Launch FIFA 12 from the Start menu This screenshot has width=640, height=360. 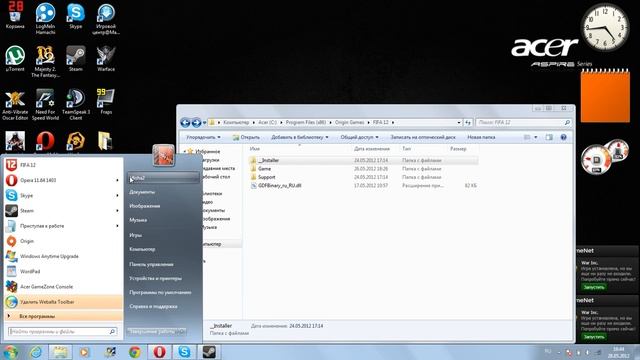pos(63,165)
